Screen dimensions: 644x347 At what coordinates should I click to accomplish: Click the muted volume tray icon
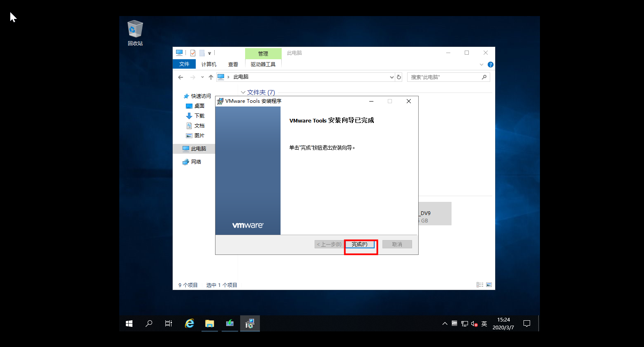click(474, 324)
